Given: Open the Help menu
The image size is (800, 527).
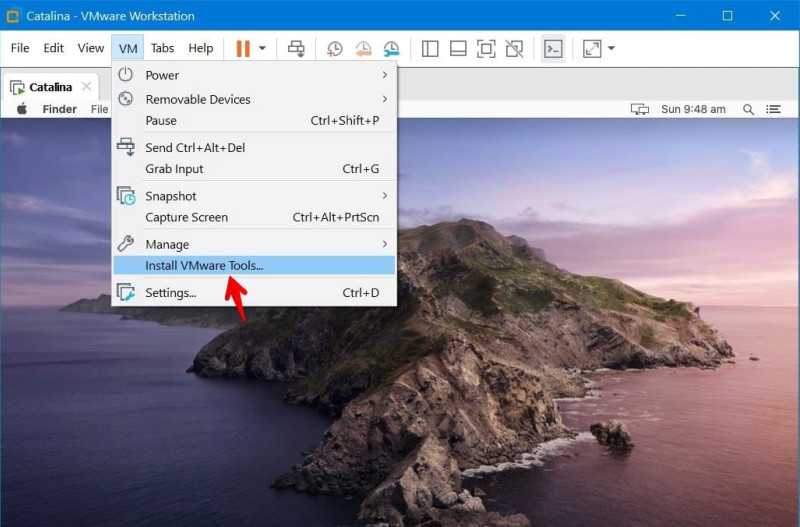Looking at the screenshot, I should point(201,48).
